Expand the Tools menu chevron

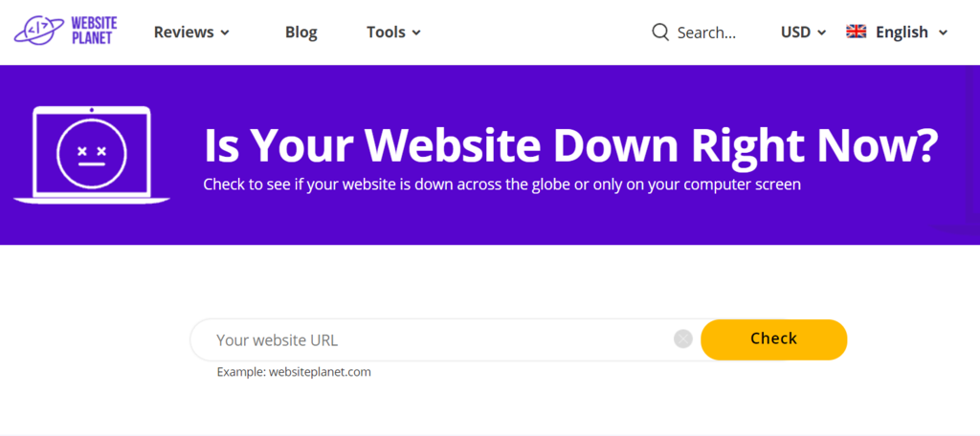(x=416, y=33)
